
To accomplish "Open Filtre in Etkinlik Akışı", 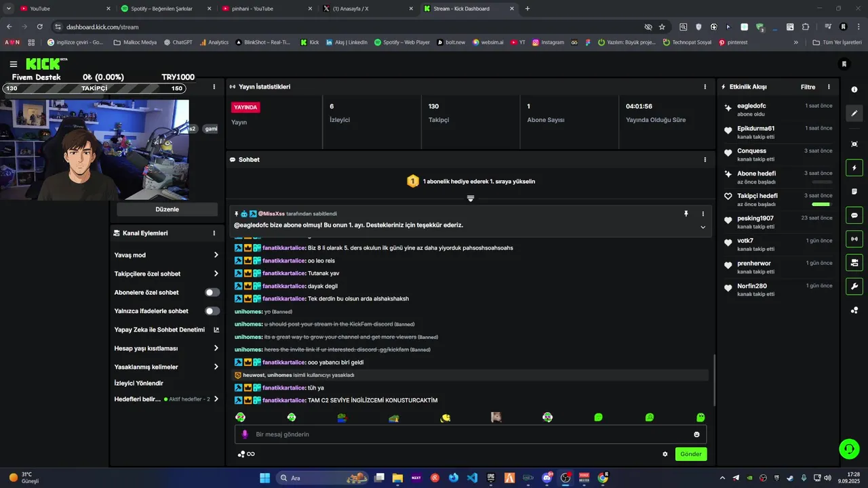I will click(808, 87).
